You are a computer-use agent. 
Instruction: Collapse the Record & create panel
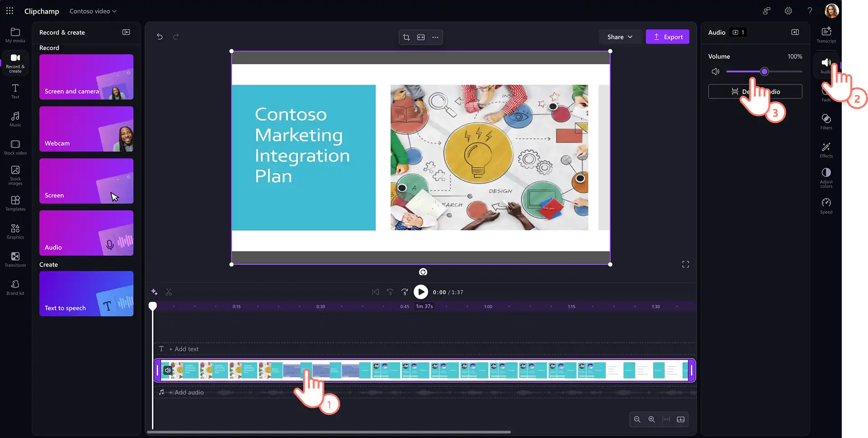point(126,32)
